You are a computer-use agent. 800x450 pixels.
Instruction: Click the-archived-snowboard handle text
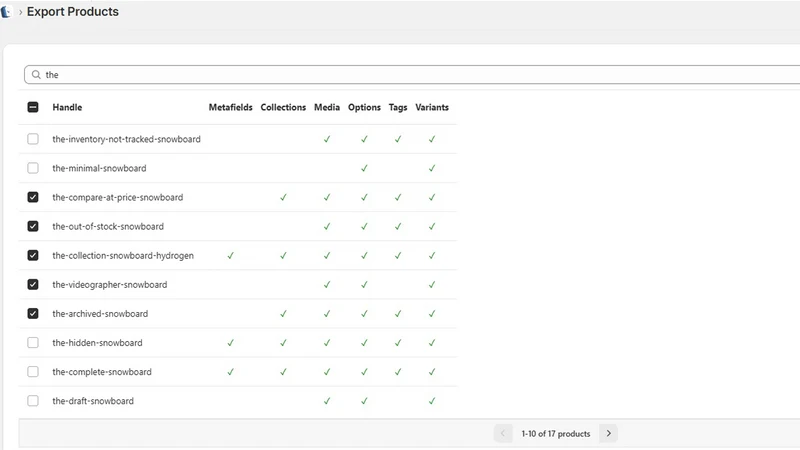100,313
